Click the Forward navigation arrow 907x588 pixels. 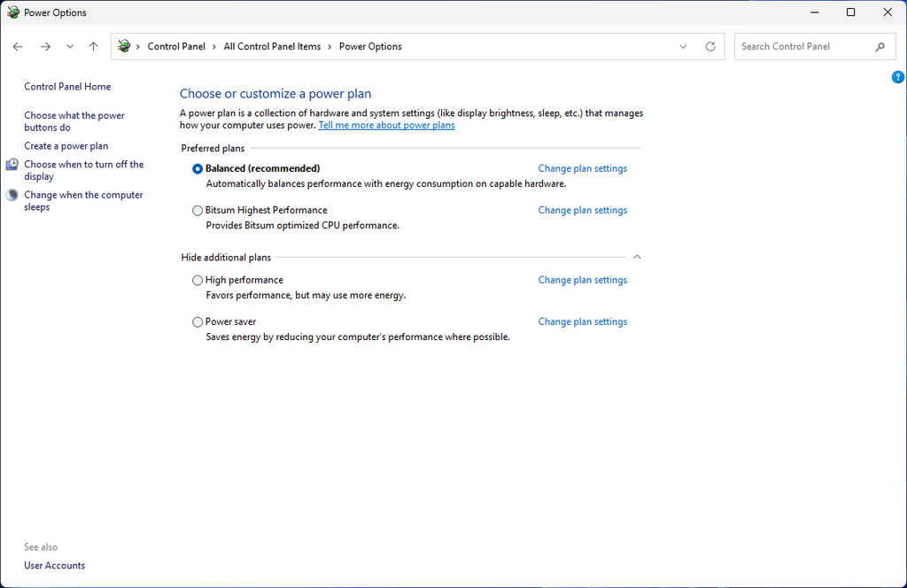pos(45,47)
